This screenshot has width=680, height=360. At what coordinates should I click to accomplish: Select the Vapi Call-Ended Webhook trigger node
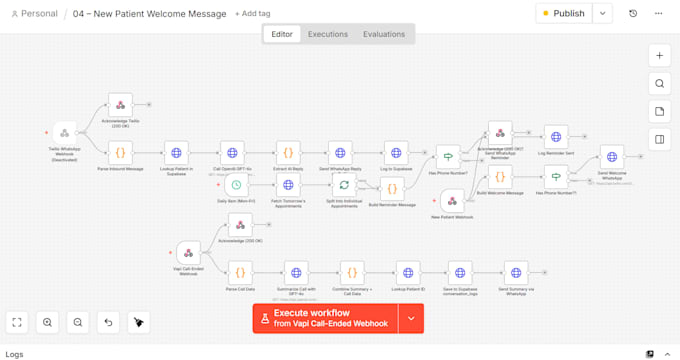tap(189, 253)
